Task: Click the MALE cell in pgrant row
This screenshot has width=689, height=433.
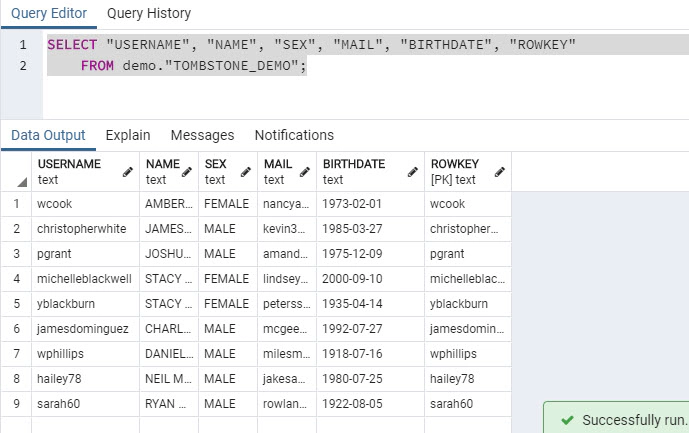Action: point(228,254)
